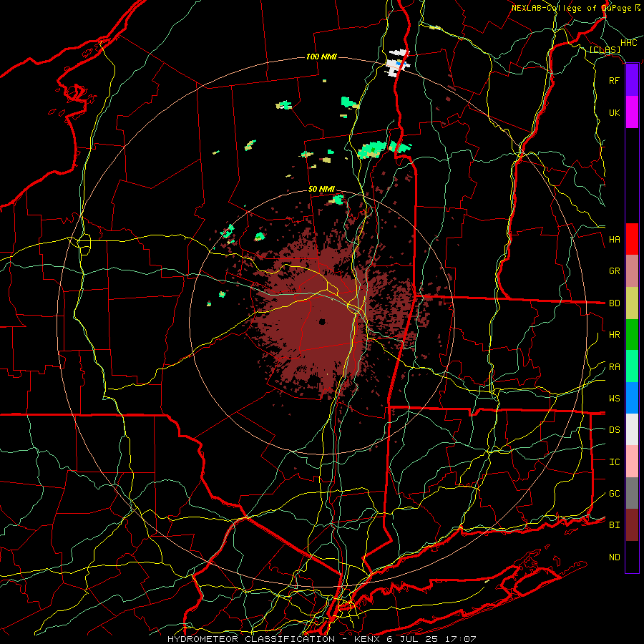Click the HHC product label
Image resolution: width=644 pixels, height=644 pixels.
pyautogui.click(x=629, y=43)
